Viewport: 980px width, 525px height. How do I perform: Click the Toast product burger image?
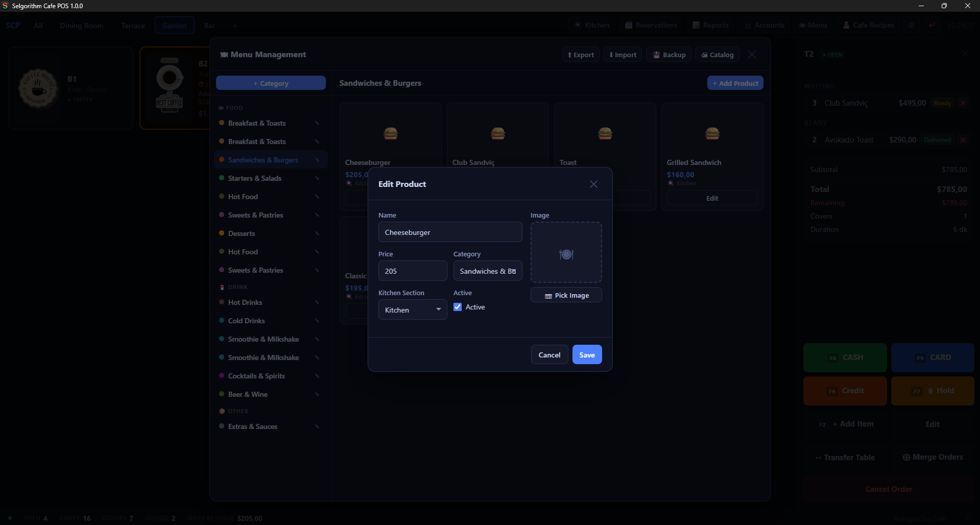coord(605,133)
